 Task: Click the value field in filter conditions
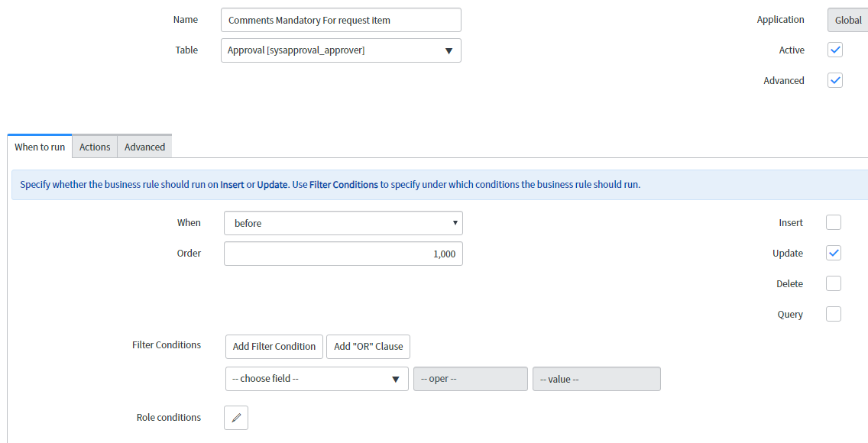[x=596, y=379]
